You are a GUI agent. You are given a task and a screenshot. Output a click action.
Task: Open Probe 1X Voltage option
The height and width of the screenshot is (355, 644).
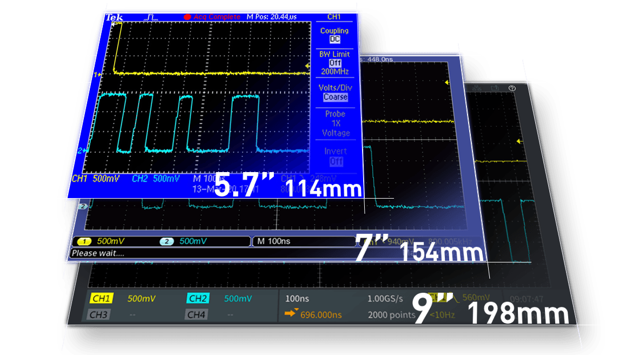[x=336, y=123]
